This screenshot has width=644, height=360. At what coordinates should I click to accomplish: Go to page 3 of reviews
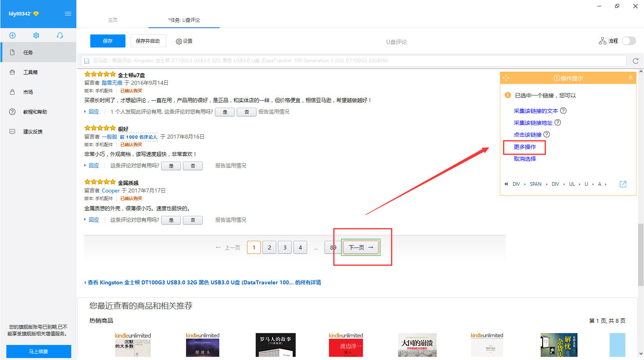pyautogui.click(x=285, y=248)
